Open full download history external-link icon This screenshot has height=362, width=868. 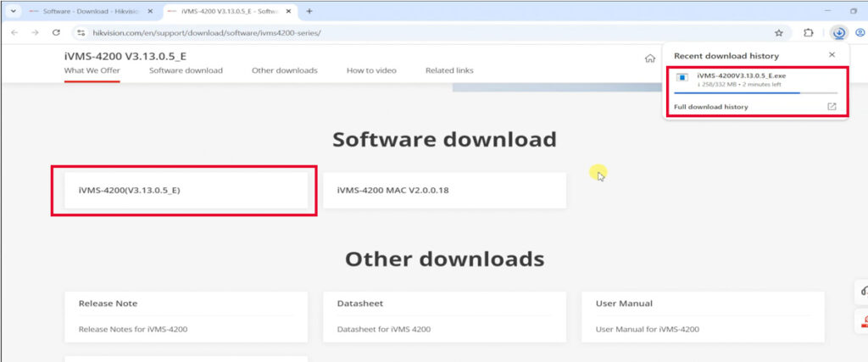pyautogui.click(x=831, y=107)
